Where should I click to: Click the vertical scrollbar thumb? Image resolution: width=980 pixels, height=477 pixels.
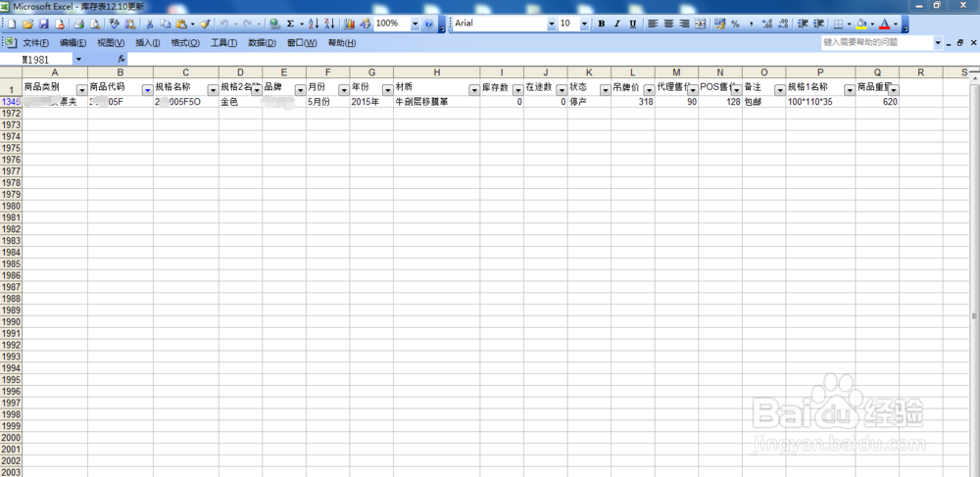pyautogui.click(x=975, y=316)
